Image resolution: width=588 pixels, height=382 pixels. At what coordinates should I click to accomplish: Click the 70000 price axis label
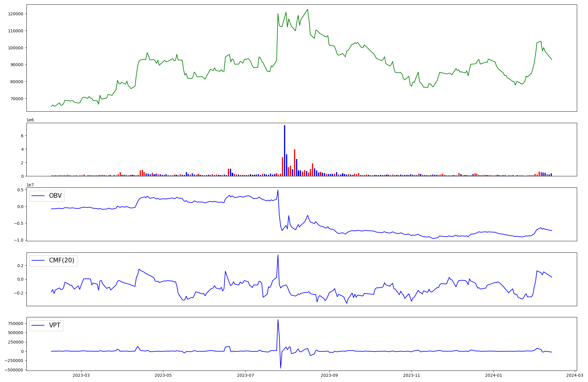pyautogui.click(x=16, y=99)
